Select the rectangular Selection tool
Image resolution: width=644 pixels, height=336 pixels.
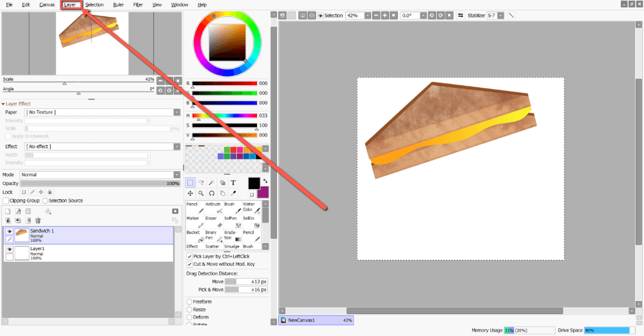[191, 183]
